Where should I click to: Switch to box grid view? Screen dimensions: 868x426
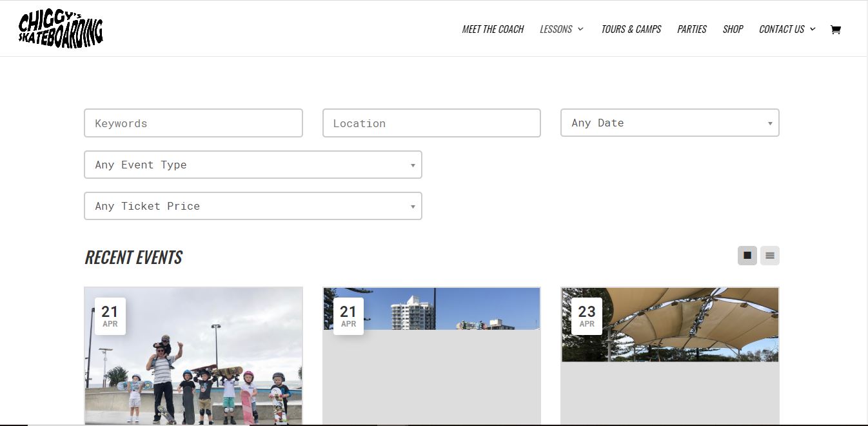[747, 256]
